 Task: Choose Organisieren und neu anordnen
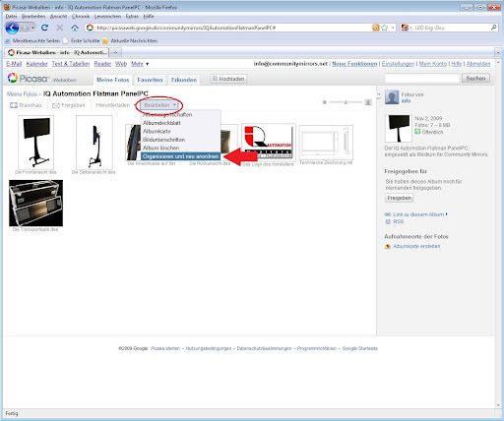(180, 156)
